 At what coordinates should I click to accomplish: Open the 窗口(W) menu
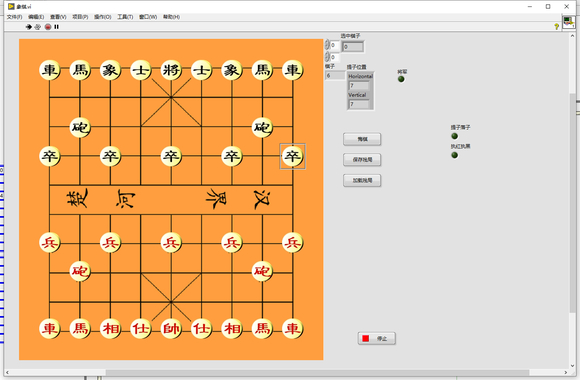tap(148, 17)
